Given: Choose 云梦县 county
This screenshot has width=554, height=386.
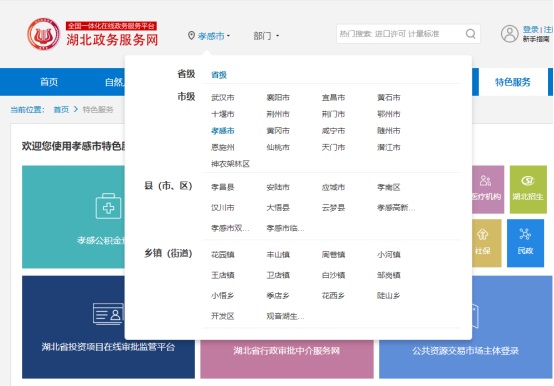Looking at the screenshot, I should coord(333,208).
